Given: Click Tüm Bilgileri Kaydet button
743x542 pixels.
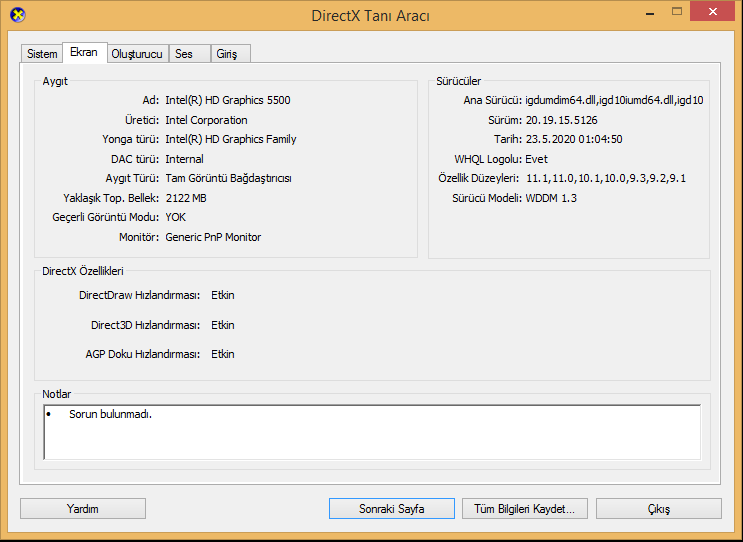Looking at the screenshot, I should [525, 509].
